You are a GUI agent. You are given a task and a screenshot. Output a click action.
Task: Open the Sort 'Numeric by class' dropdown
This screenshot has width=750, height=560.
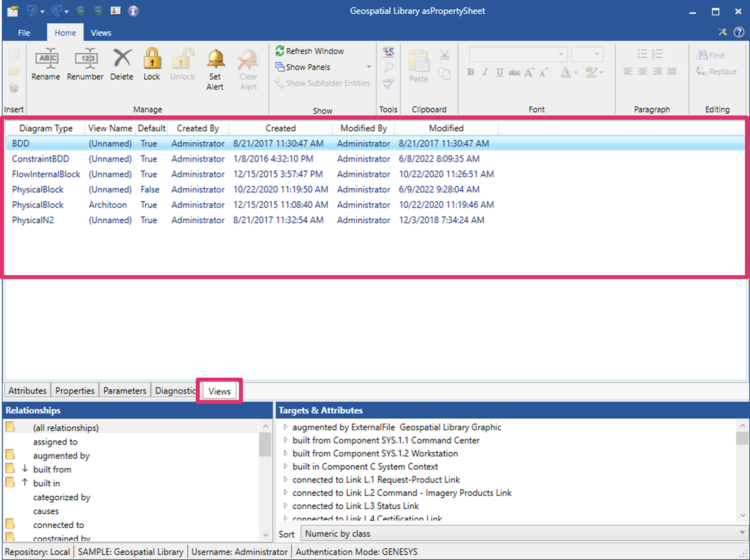[x=742, y=533]
